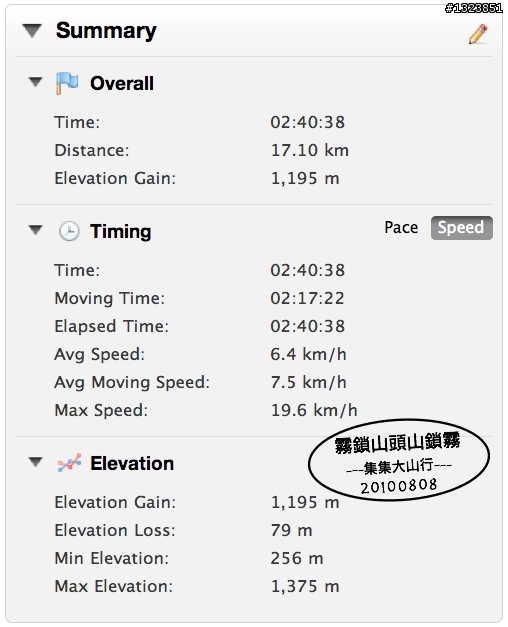Click the blue flag Overall icon
This screenshot has height=627, width=508.
pyautogui.click(x=67, y=83)
